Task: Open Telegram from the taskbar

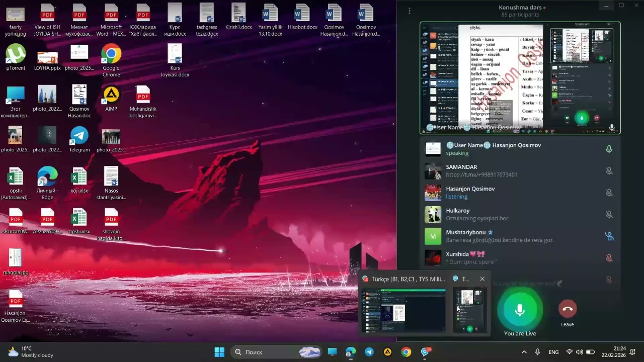Action: [x=369, y=352]
